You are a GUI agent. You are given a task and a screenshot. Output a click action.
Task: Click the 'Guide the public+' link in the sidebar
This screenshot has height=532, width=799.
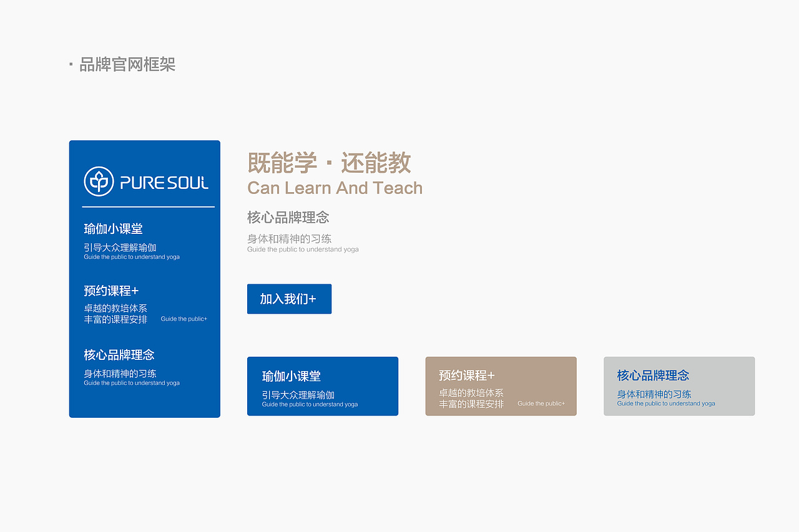tap(184, 319)
